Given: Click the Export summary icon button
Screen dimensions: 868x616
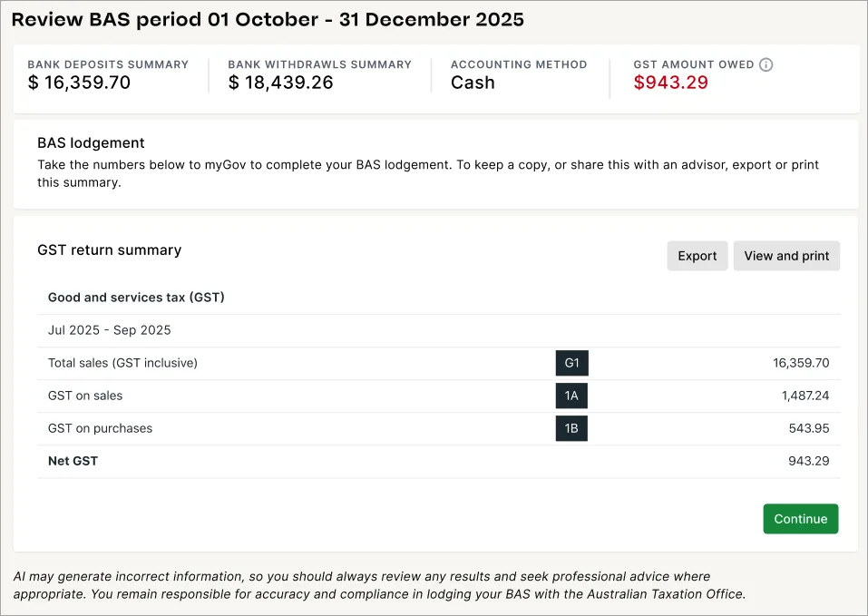Looking at the screenshot, I should pyautogui.click(x=697, y=256).
